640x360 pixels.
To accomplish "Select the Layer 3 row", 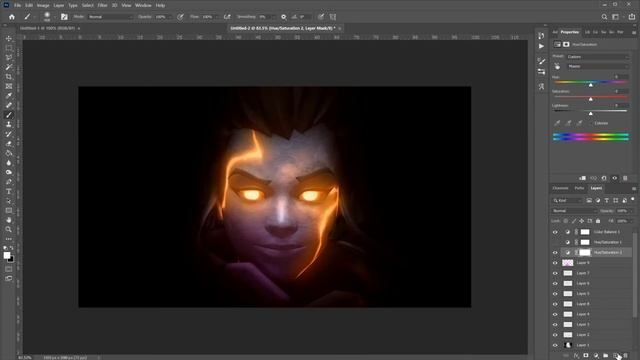I will tap(596, 324).
